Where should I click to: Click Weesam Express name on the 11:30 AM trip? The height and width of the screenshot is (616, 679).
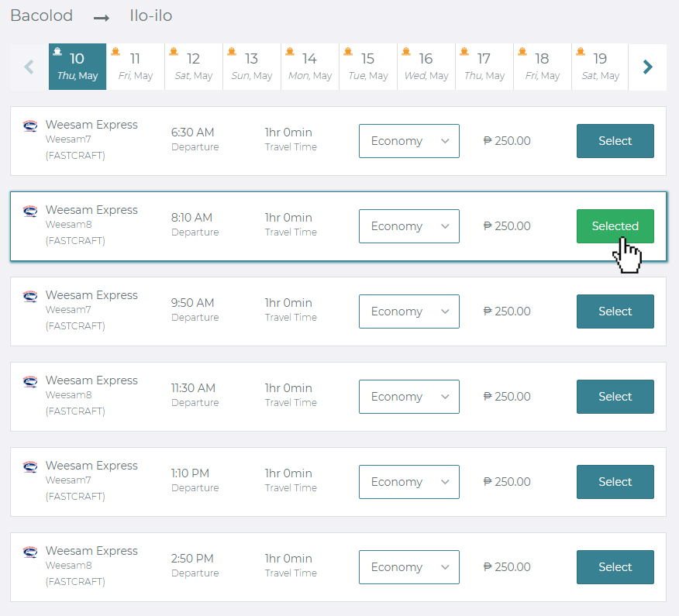tap(91, 381)
